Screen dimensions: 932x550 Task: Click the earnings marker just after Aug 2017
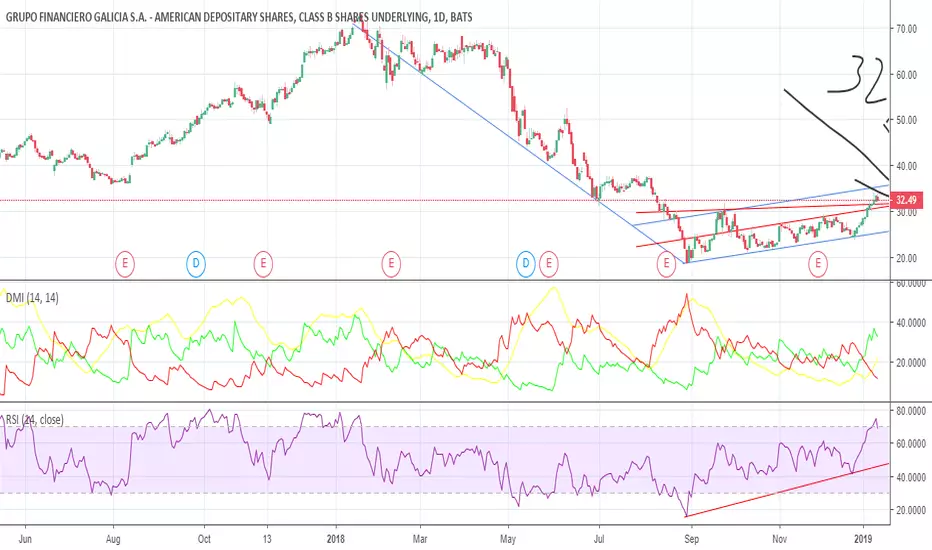pyautogui.click(x=125, y=263)
